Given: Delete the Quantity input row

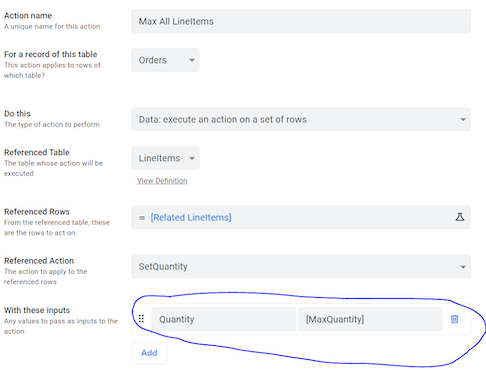Looking at the screenshot, I should (454, 319).
